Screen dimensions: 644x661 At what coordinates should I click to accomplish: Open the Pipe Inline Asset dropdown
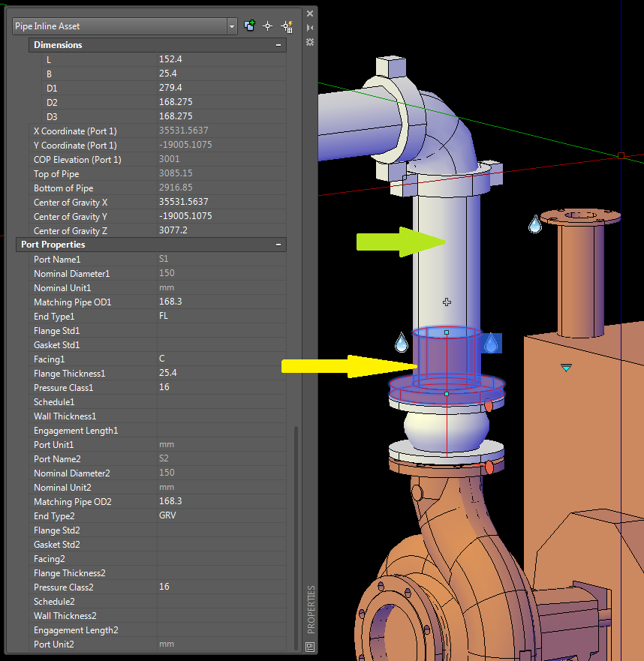pyautogui.click(x=230, y=26)
